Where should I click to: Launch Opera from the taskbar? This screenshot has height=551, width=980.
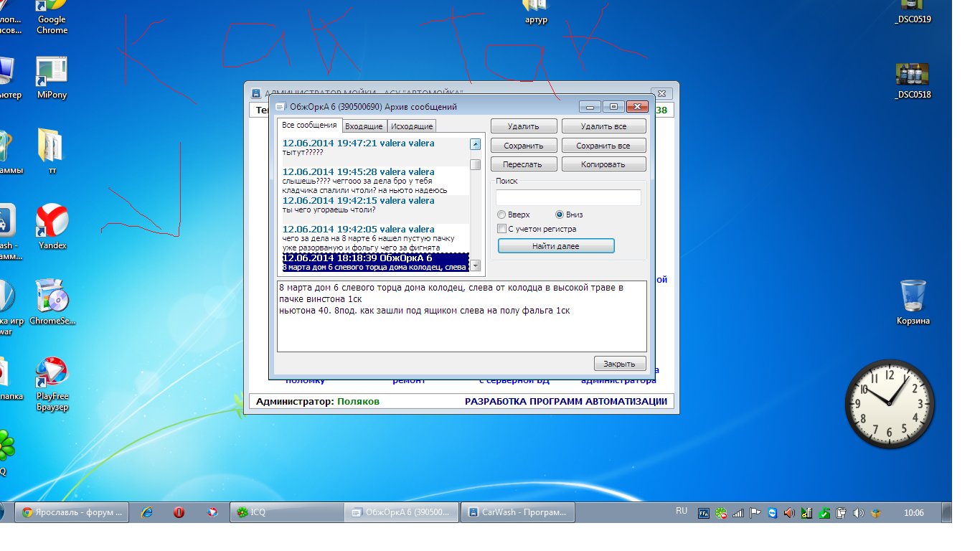click(179, 512)
